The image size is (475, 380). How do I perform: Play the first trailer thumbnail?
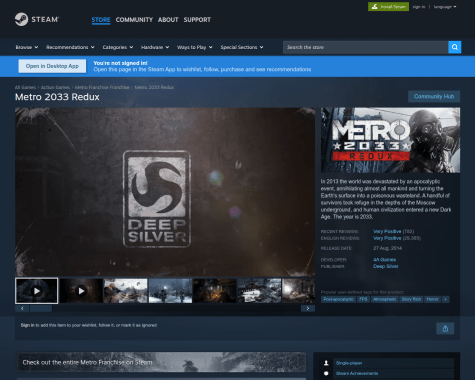37,291
